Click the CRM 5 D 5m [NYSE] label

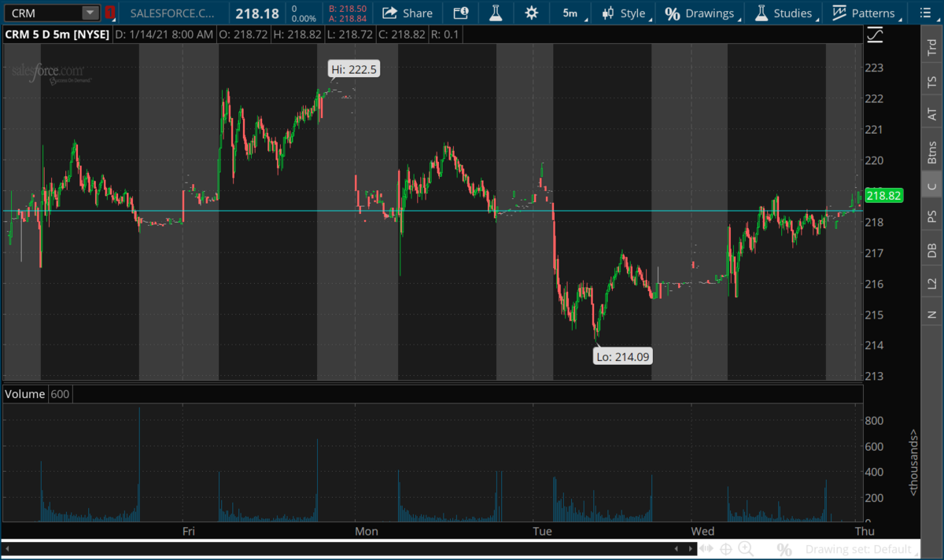coord(57,35)
